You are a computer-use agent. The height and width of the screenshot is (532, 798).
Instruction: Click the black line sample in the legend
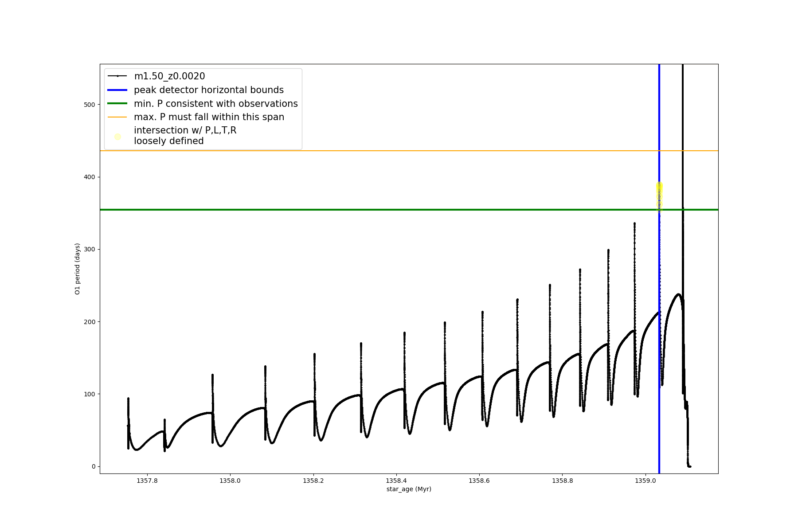point(117,76)
